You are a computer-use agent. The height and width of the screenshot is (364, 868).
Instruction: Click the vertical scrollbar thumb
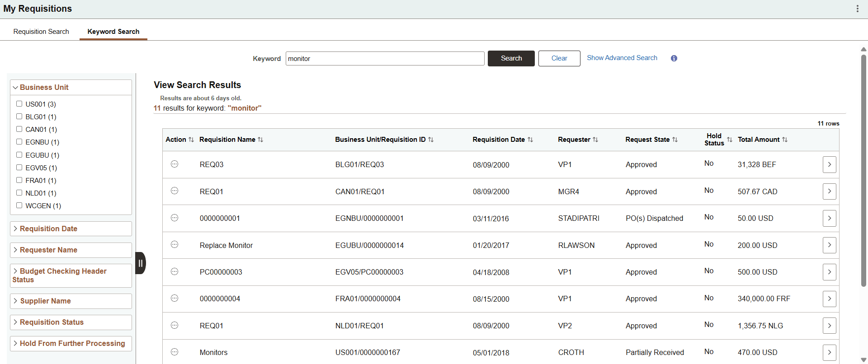coord(863,170)
